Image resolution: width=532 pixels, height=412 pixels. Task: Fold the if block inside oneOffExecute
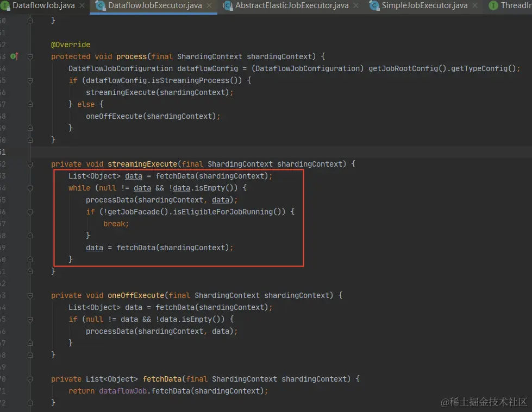30,320
